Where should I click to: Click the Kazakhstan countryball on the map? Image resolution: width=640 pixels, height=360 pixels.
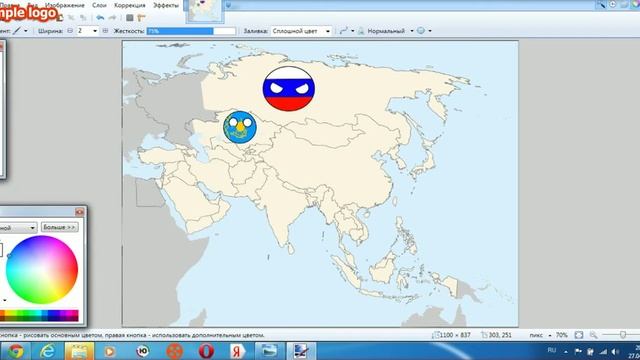tap(240, 127)
